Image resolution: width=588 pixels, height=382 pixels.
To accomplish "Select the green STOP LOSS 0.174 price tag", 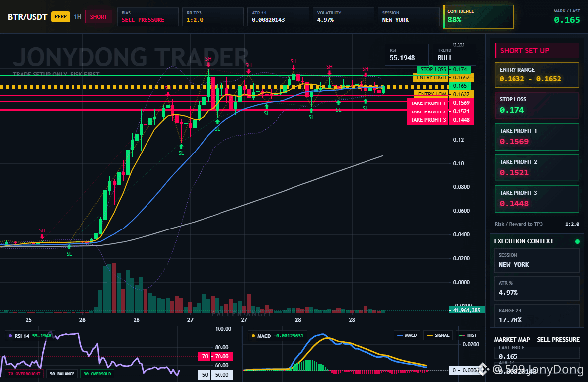I will point(443,69).
